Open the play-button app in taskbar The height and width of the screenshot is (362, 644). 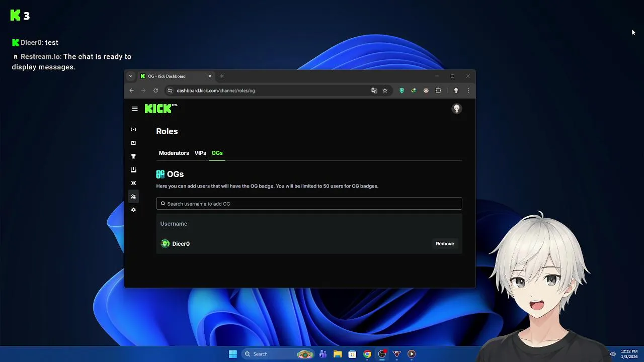coord(411,354)
